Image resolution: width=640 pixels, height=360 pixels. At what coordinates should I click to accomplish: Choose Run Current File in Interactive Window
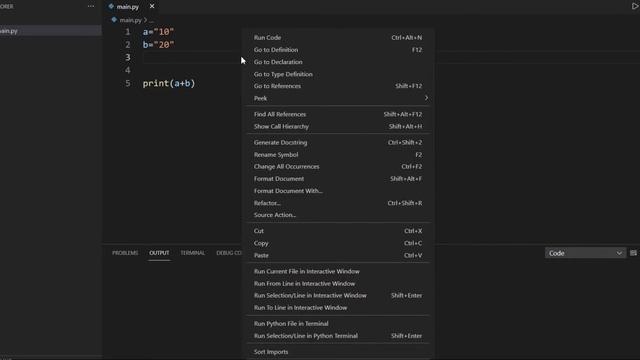(338, 271)
